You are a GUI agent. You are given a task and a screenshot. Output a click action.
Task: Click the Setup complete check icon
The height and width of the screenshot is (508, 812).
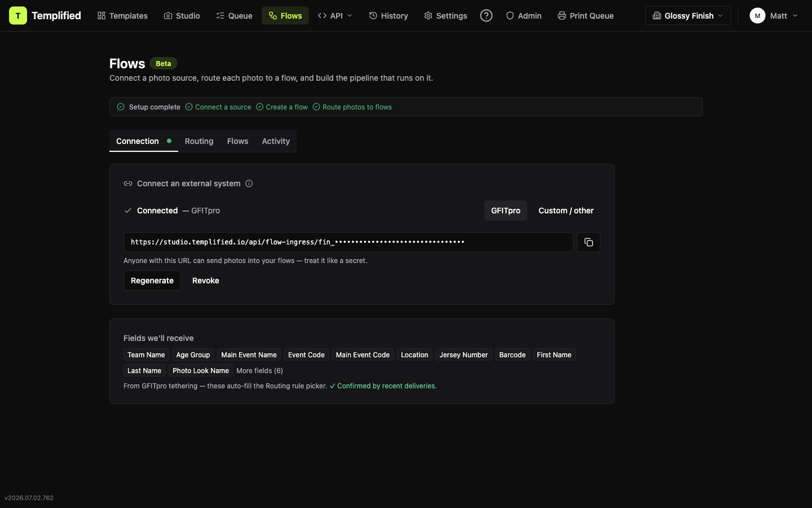click(x=121, y=107)
